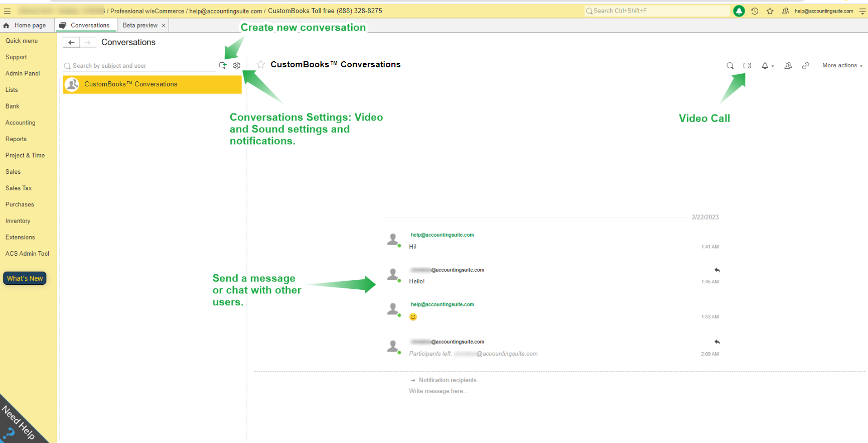Open the participants icon in conversation toolbar

[x=788, y=66]
